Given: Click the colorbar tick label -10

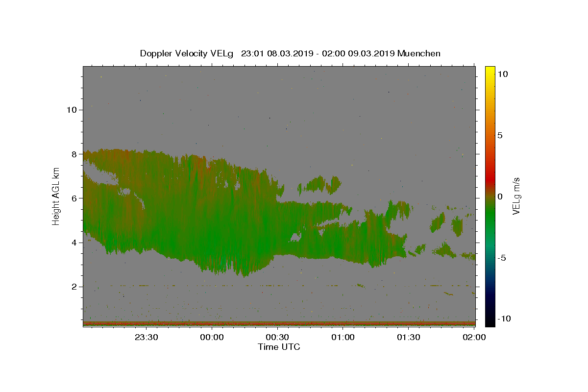Looking at the screenshot, I should click(504, 318).
